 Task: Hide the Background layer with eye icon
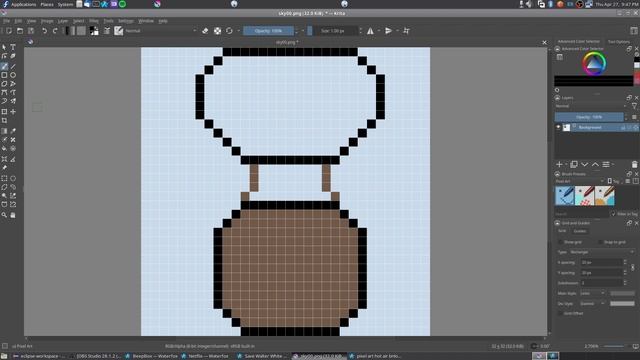[558, 127]
